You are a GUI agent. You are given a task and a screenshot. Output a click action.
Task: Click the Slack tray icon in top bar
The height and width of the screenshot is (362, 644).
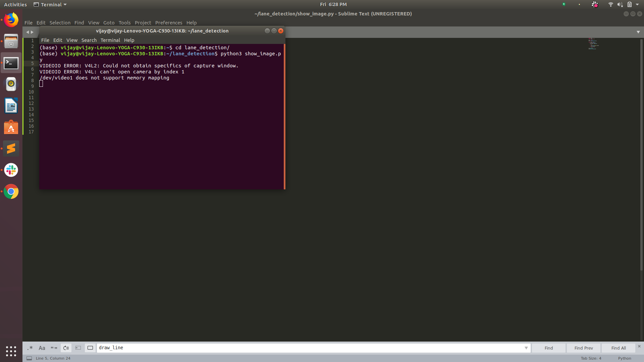point(595,4)
